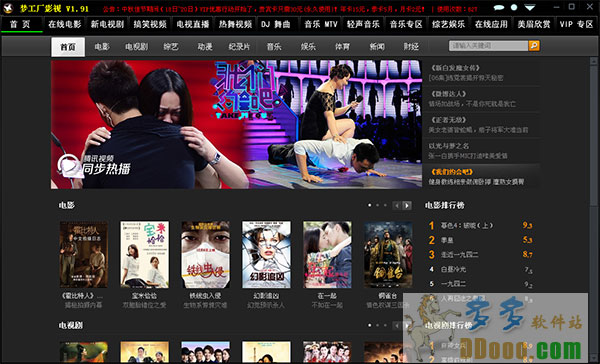
Task: Click the 电视剧 section heading
Action: click(x=71, y=325)
